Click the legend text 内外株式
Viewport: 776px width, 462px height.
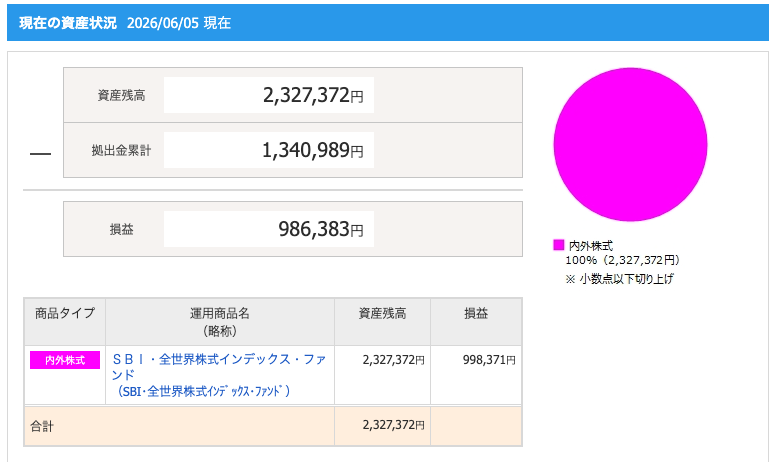(591, 245)
